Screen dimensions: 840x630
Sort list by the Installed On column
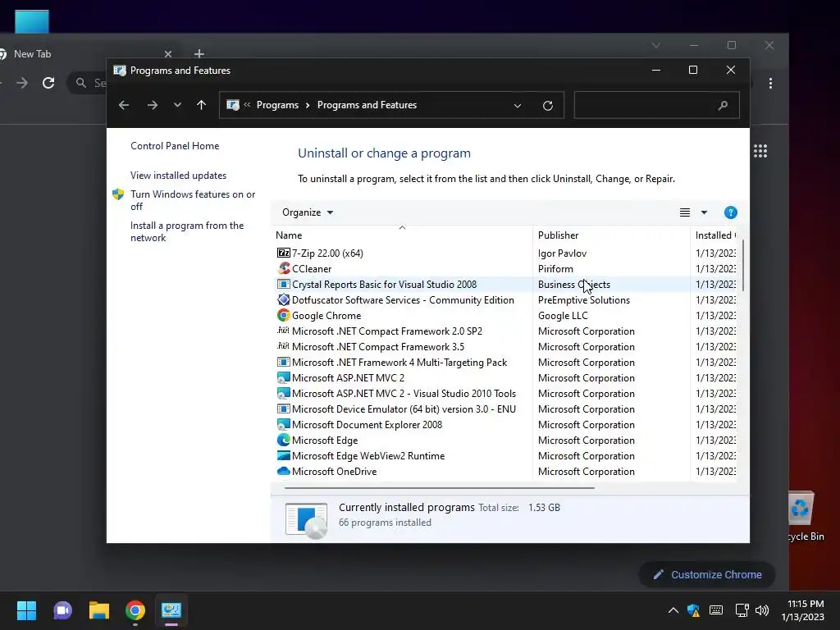(714, 235)
